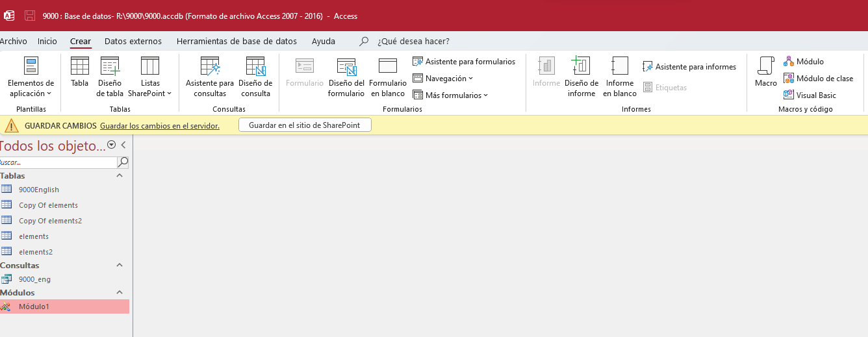
Task: Click Guardar en el sitio de SharePoint
Action: [x=305, y=125]
